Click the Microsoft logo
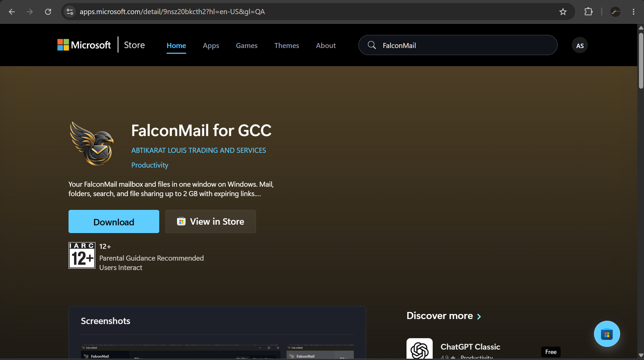The width and height of the screenshot is (644, 360). coord(84,45)
